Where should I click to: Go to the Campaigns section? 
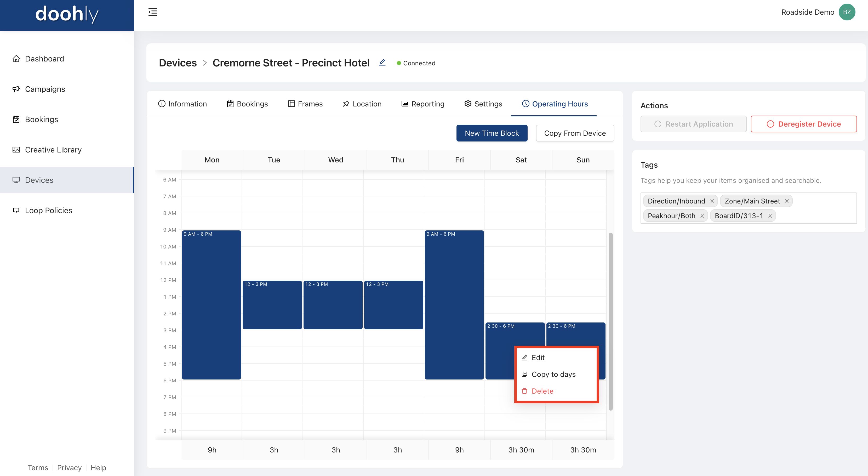45,89
